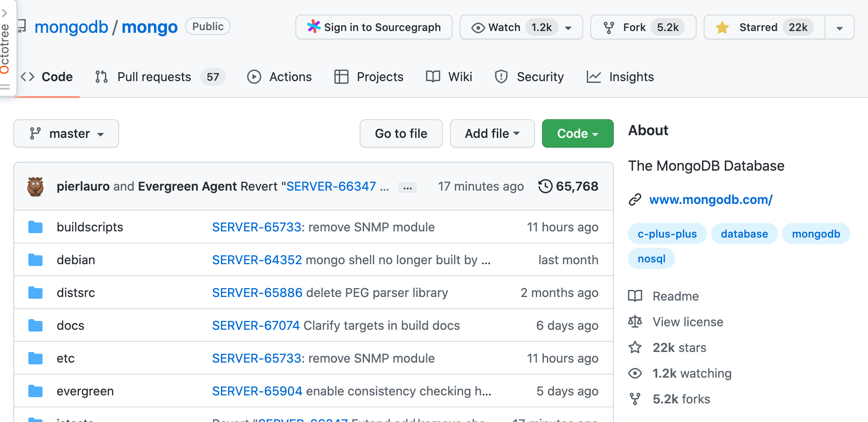Click the Readme book icon
This screenshot has width=868, height=422.
[x=635, y=296]
